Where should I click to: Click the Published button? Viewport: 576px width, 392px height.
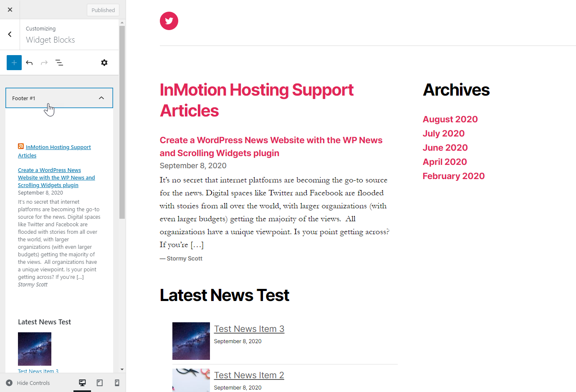tap(103, 10)
